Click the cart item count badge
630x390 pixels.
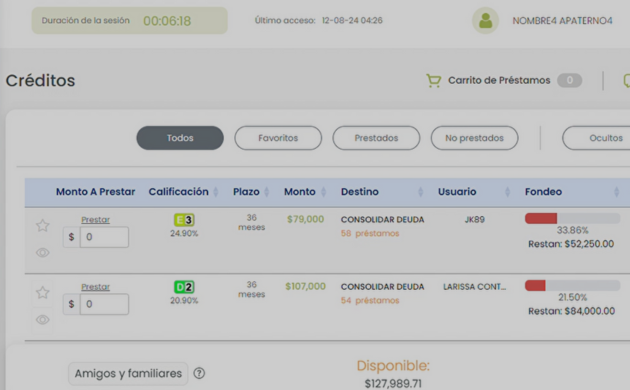click(x=569, y=80)
